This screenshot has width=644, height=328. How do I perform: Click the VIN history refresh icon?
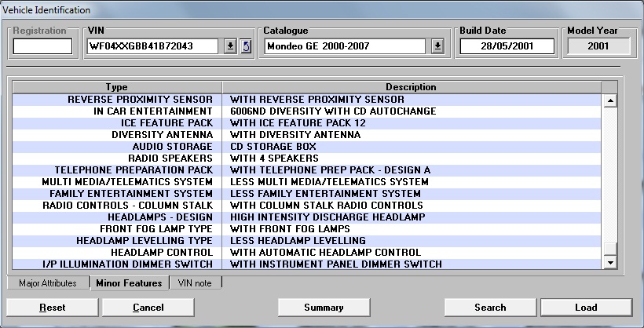click(x=246, y=46)
